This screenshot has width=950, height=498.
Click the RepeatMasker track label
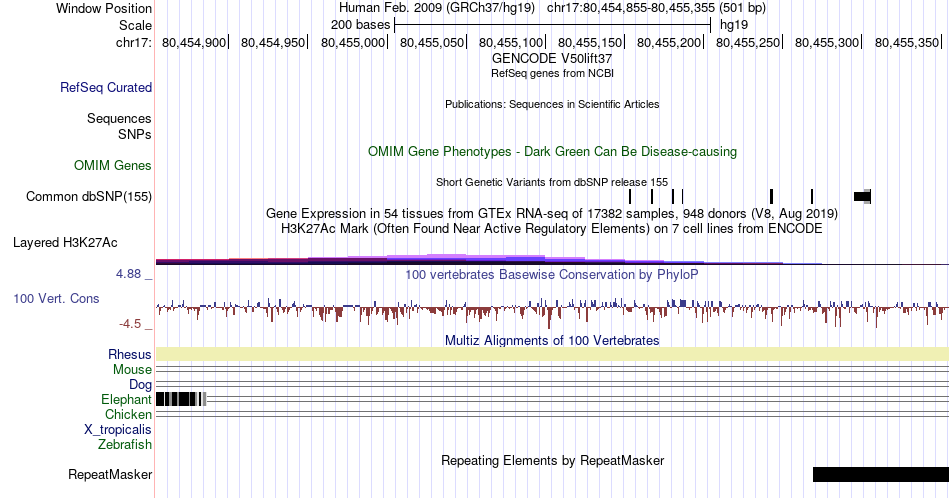point(110,474)
